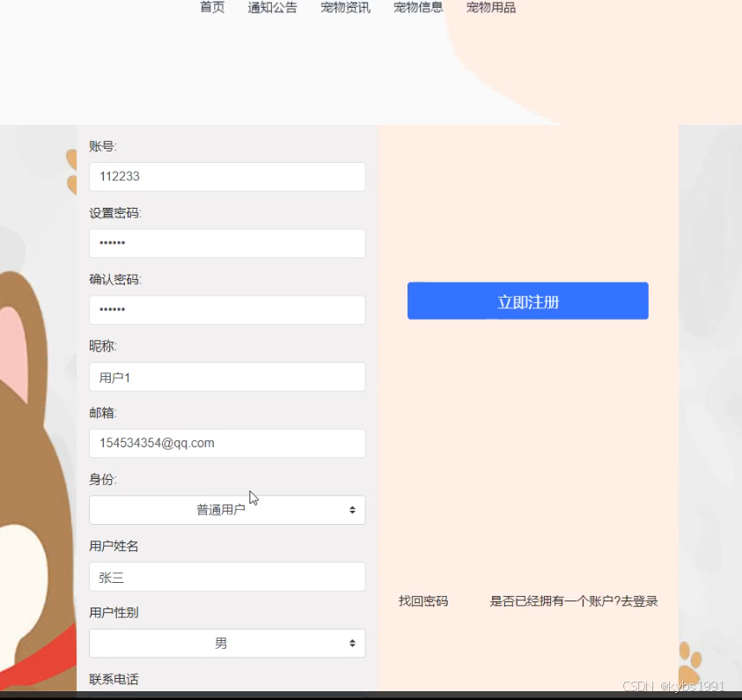Click the 身份: label
Image resolution: width=742 pixels, height=700 pixels.
(x=103, y=480)
